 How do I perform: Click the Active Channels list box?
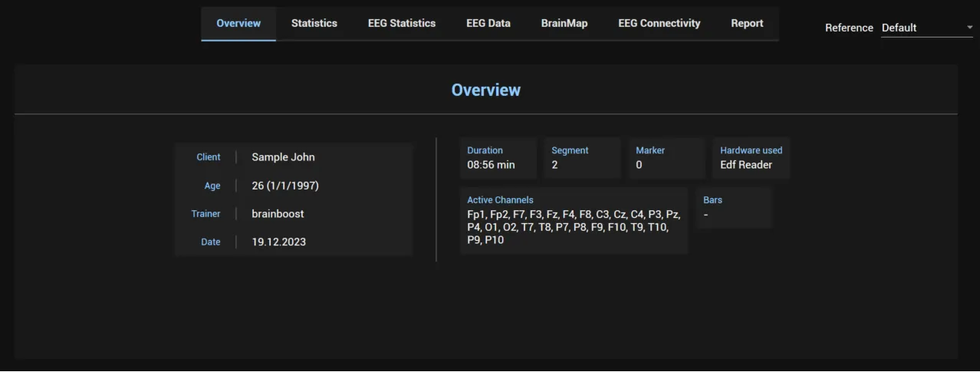[574, 220]
